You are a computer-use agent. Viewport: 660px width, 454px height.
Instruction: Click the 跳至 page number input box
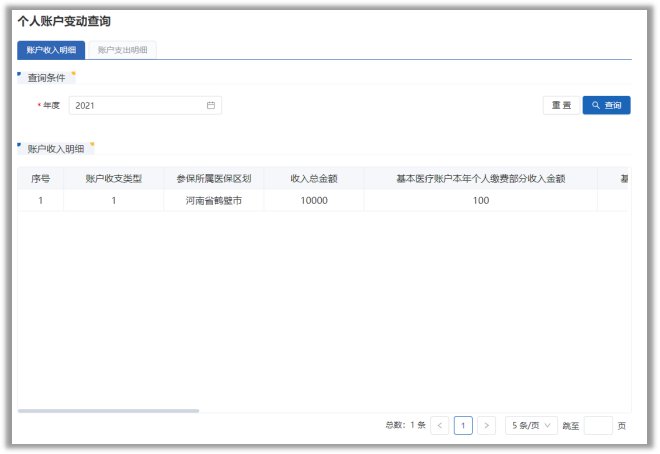coord(597,425)
